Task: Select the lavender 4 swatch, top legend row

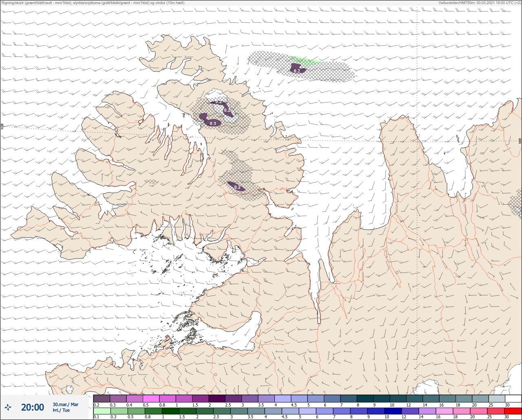Action: [283, 398]
